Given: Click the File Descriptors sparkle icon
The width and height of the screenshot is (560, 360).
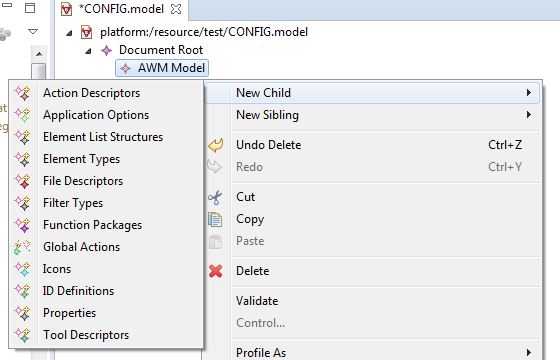Looking at the screenshot, I should point(22,181).
